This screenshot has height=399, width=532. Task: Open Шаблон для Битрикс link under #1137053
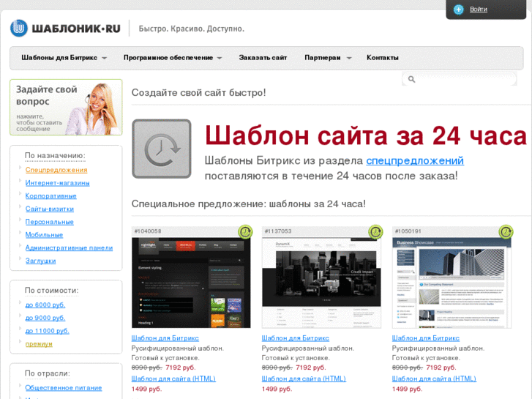[x=295, y=338]
